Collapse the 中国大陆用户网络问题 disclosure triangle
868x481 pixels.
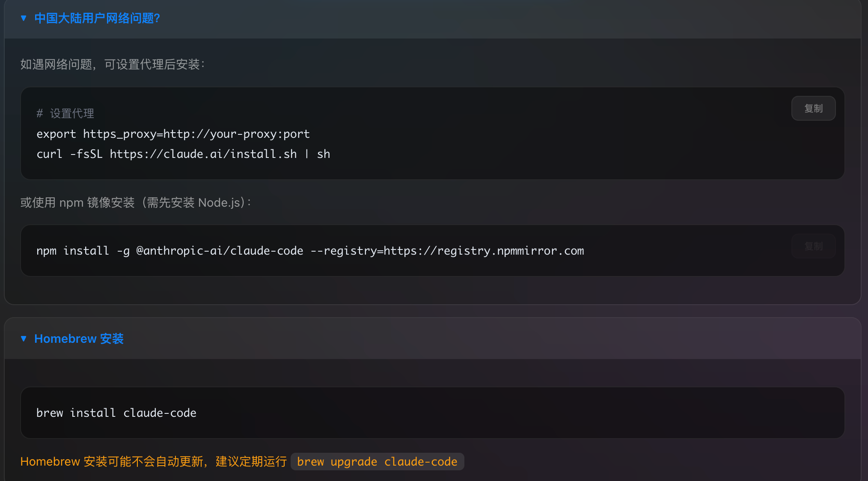click(24, 18)
